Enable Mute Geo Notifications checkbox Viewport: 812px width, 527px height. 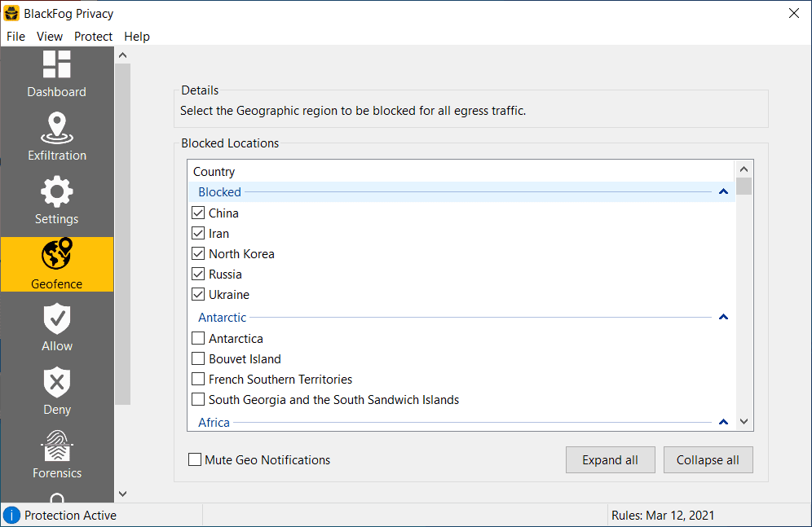[x=195, y=460]
